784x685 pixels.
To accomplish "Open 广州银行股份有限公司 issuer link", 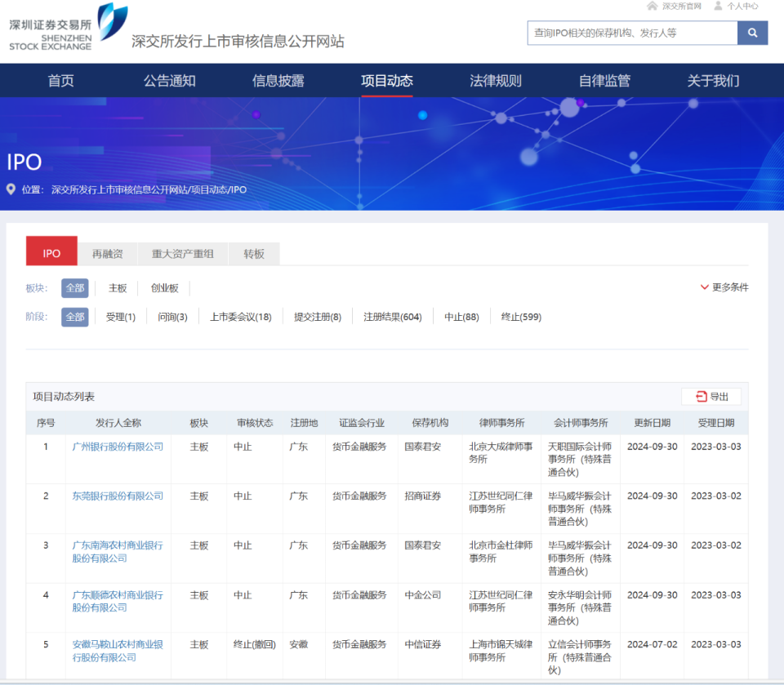I will [118, 447].
